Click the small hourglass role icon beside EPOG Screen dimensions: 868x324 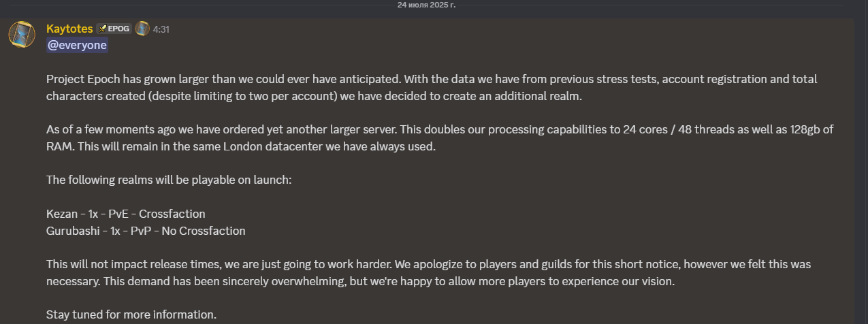click(142, 29)
